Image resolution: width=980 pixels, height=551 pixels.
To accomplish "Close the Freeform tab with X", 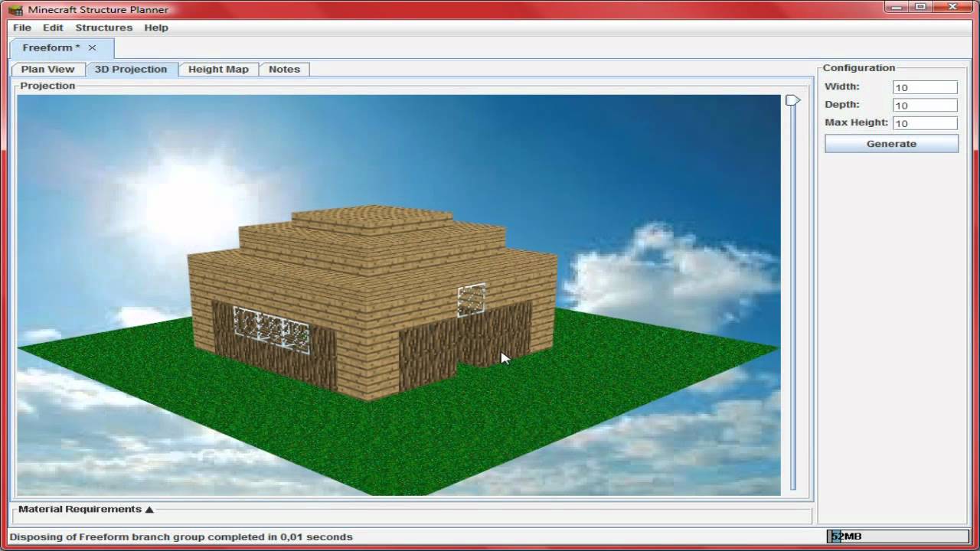I will coord(92,47).
